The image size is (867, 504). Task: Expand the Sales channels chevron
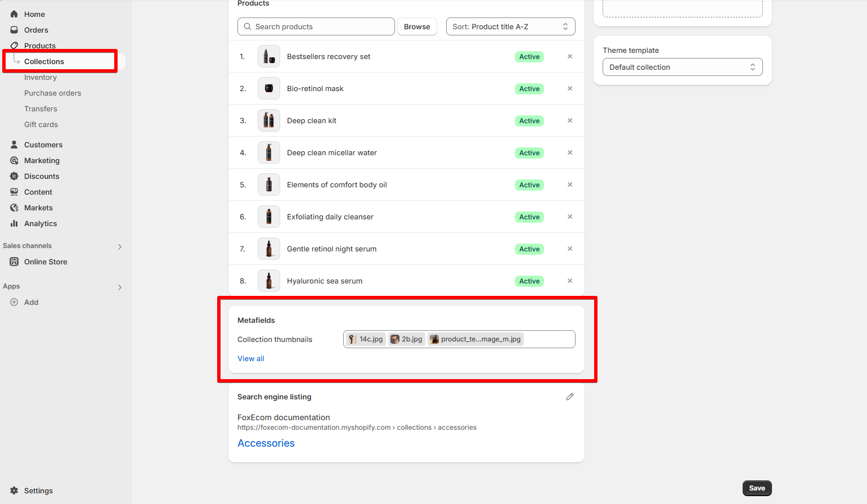[x=120, y=246]
